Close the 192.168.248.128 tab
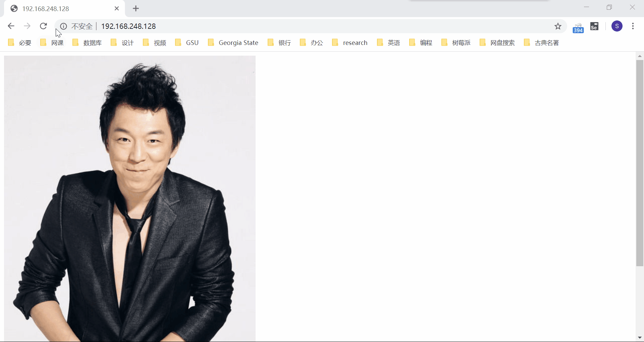The width and height of the screenshot is (644, 342). click(117, 9)
